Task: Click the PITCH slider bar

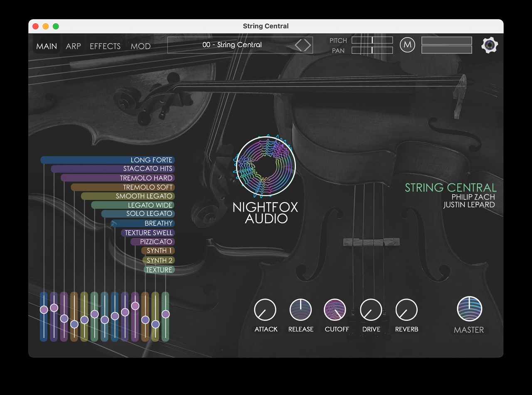Action: click(372, 40)
